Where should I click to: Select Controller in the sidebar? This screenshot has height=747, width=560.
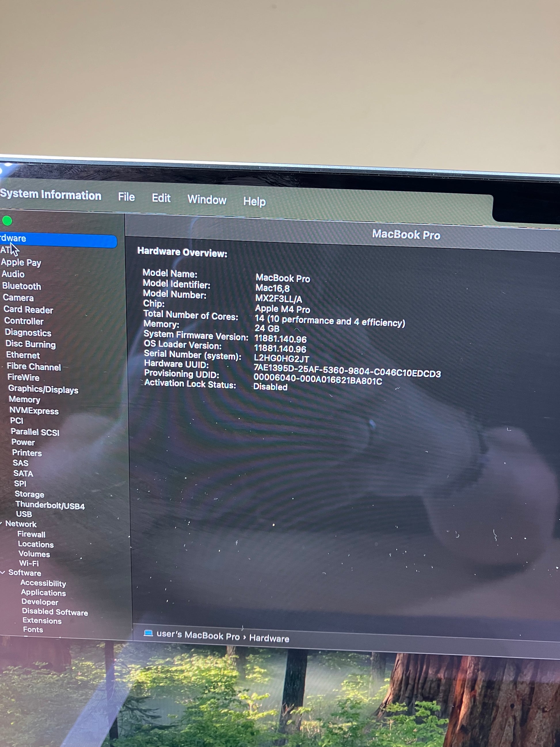point(24,321)
